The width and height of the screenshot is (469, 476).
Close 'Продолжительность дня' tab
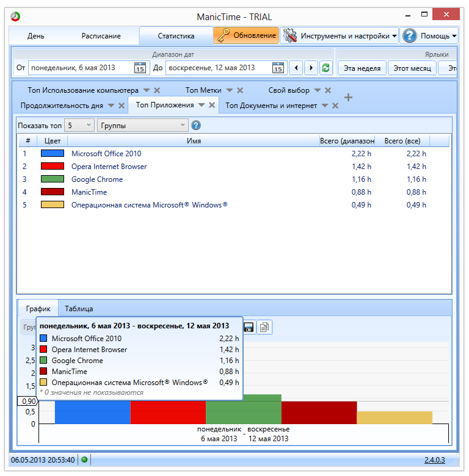point(122,106)
